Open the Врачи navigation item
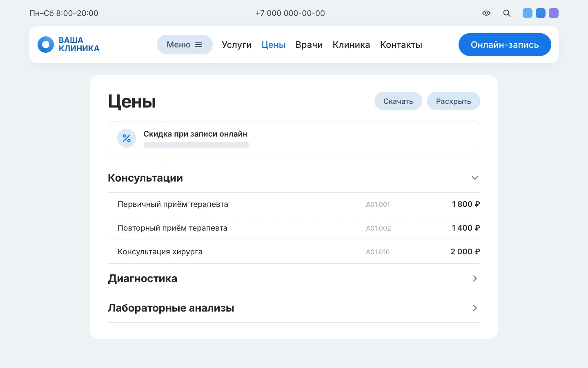Screen dimensions: 588x368 [x=309, y=45]
